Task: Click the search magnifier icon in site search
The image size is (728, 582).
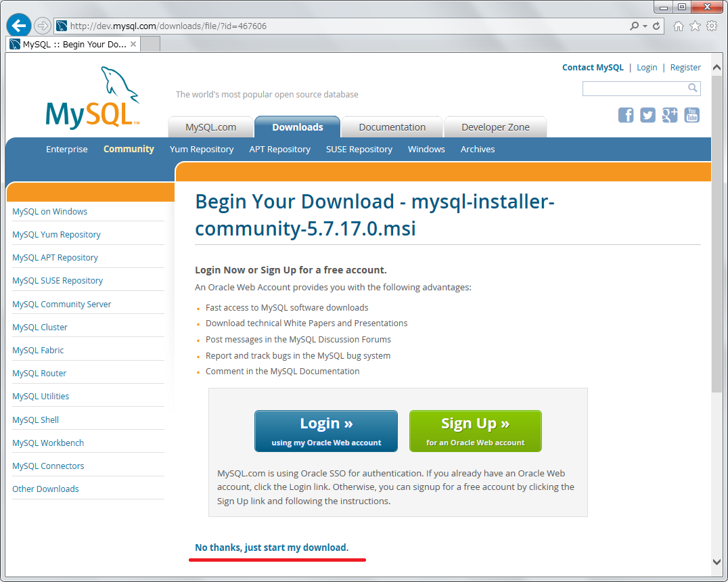Action: click(692, 88)
